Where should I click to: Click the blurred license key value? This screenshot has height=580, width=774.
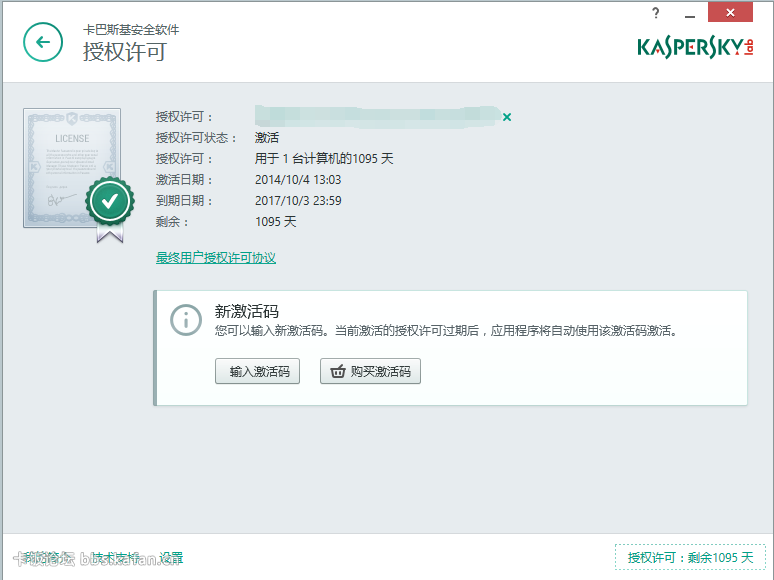[378, 117]
